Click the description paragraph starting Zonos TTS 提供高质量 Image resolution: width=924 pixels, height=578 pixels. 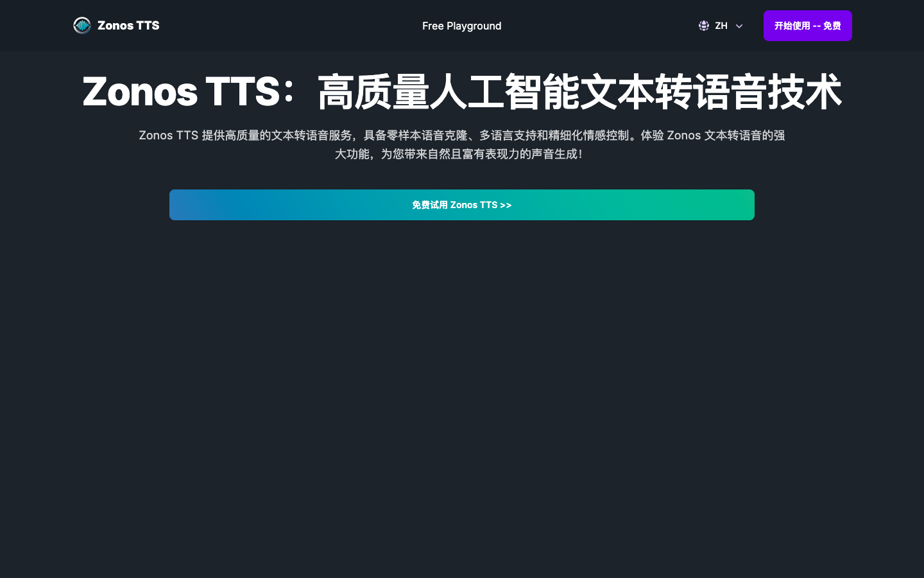[x=462, y=144]
